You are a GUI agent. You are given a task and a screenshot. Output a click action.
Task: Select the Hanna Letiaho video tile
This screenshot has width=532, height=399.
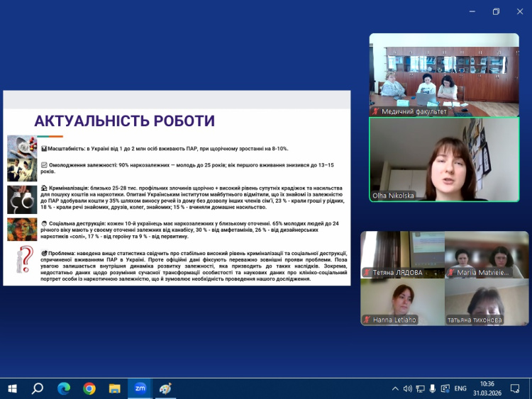coord(401,301)
